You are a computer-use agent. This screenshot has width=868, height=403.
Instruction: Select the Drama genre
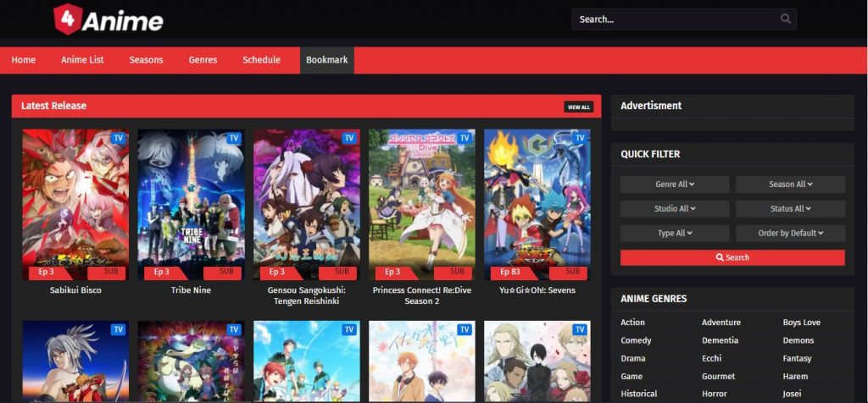coord(632,358)
